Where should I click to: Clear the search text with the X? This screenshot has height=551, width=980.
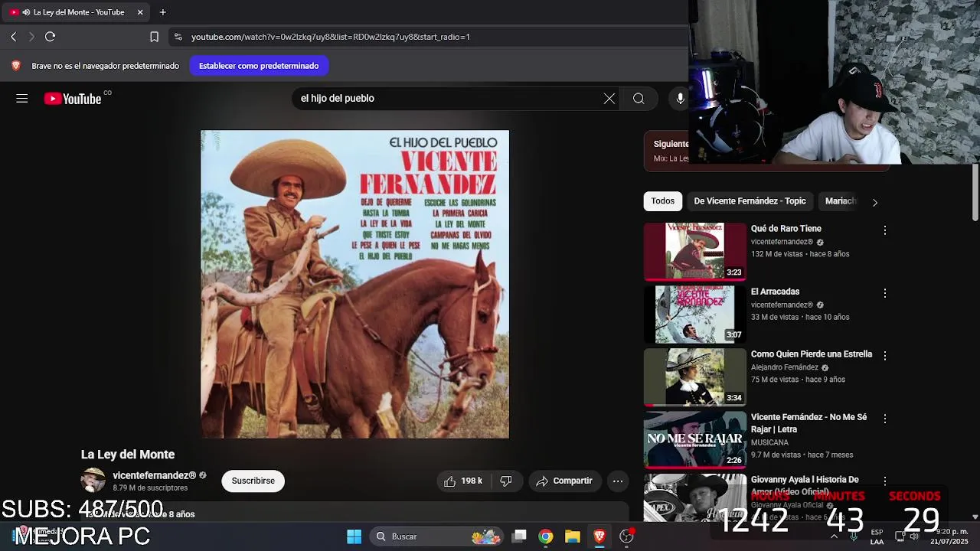click(609, 99)
